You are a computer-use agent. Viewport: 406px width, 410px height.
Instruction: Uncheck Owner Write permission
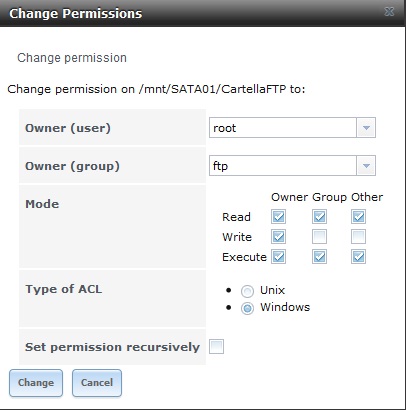pos(278,237)
